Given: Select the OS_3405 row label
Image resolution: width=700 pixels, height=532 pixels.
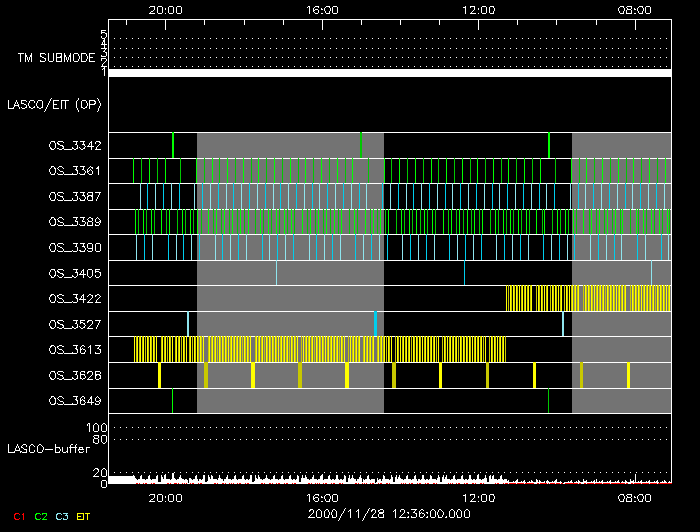Looking at the screenshot, I should (x=75, y=273).
